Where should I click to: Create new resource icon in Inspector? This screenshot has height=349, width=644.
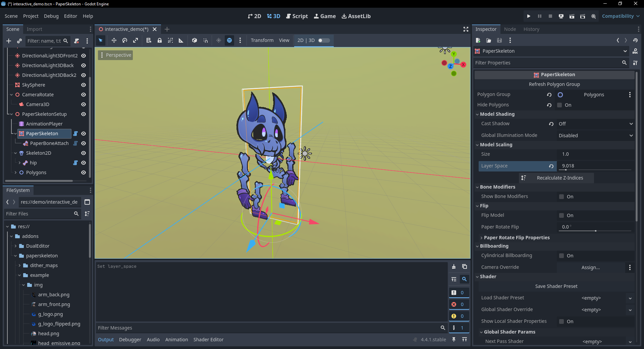(x=478, y=40)
